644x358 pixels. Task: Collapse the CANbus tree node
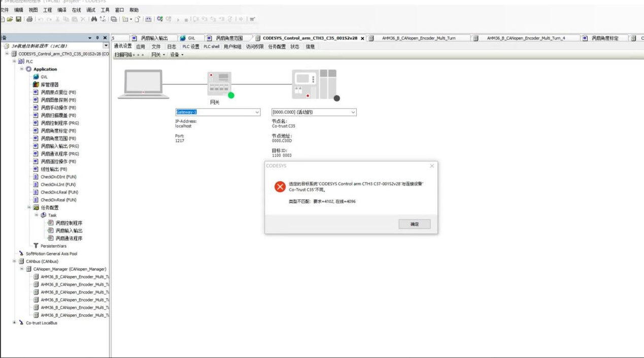(14, 261)
